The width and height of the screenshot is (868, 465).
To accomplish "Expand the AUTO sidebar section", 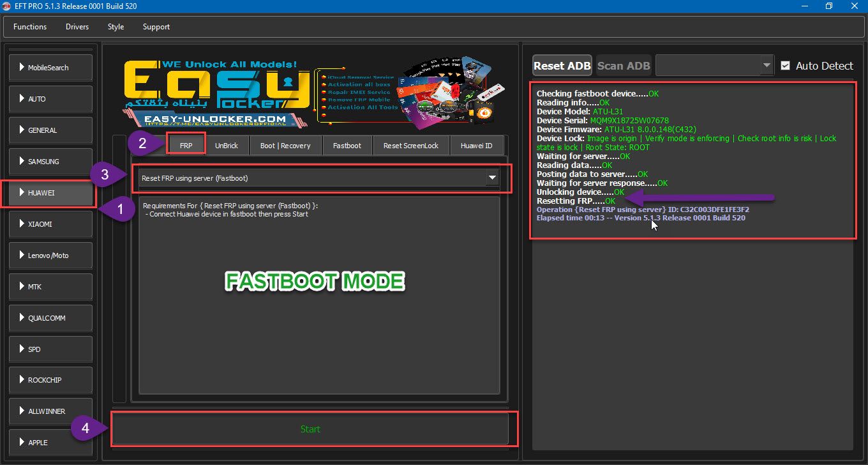I will click(51, 99).
